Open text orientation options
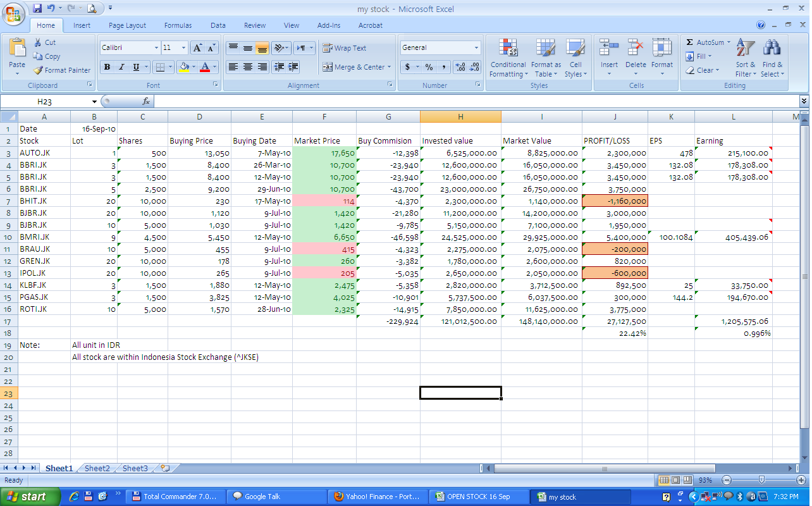Viewport: 812px width, 506px height. coord(282,48)
